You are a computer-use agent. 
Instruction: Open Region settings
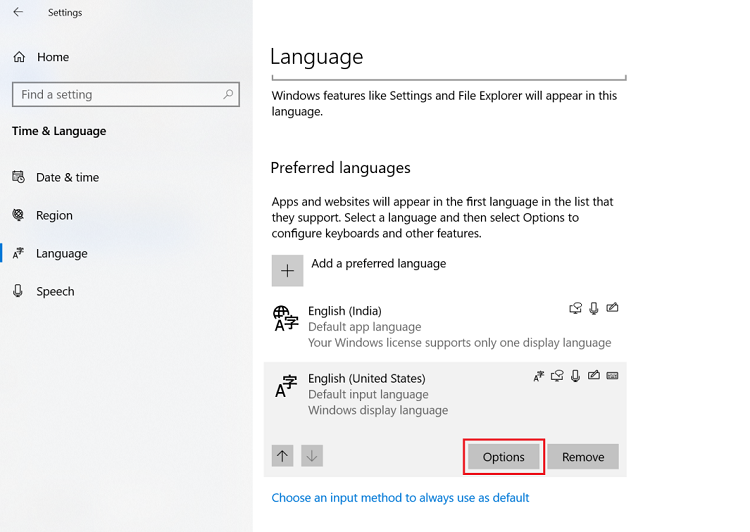pos(55,215)
